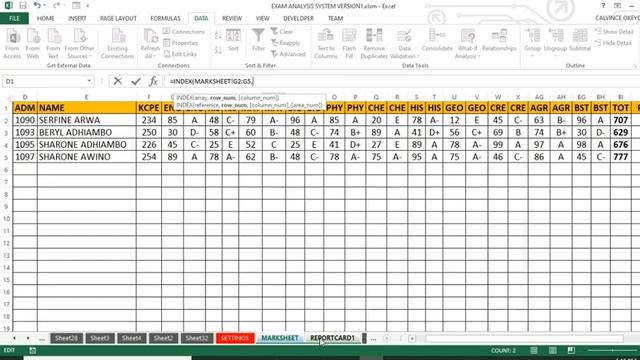The image size is (640, 360).
Task: Click Save icon in quick access toolbar
Action: coord(23,6)
